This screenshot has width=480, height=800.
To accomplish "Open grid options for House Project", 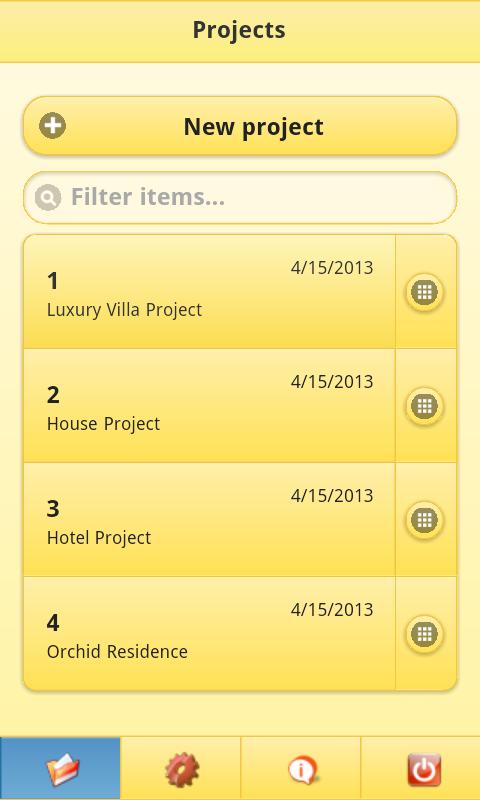I will (x=424, y=406).
